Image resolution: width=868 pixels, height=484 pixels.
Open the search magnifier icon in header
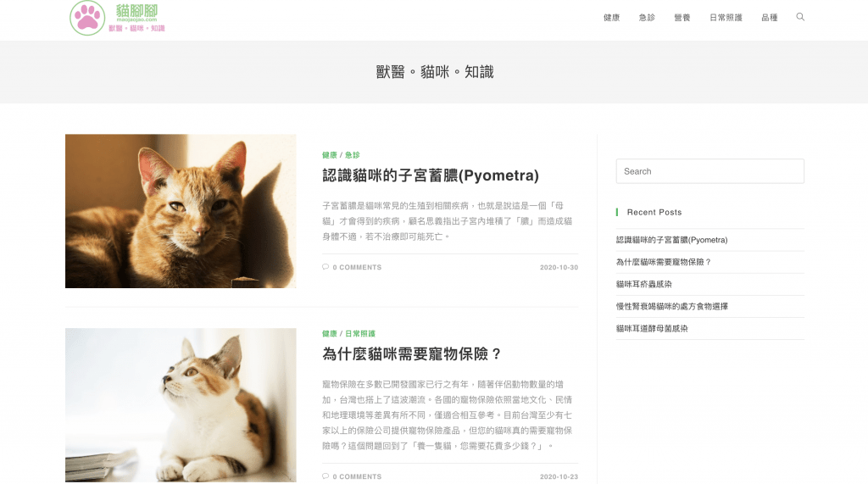(800, 17)
